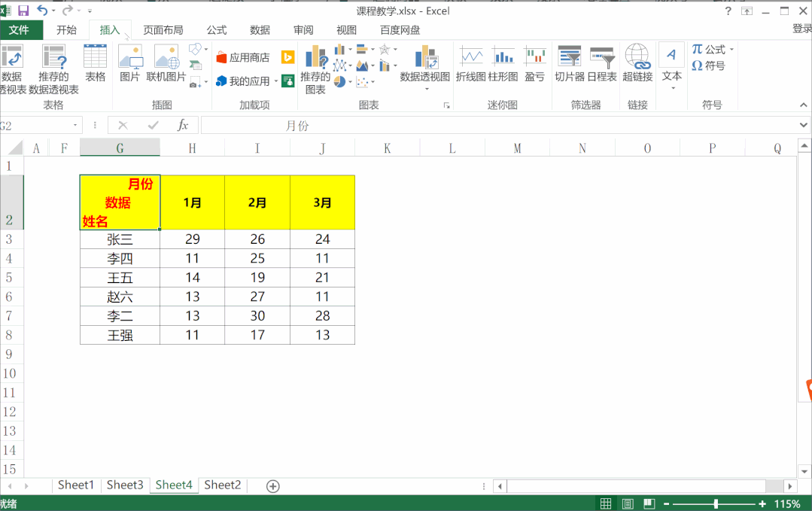Open the Customize Quick Access Toolbar dropdown
Screen dimensions: 812x511
tap(90, 11)
